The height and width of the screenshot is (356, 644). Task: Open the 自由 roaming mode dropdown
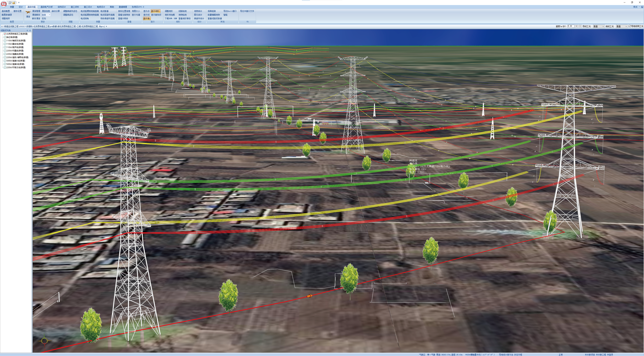[x=49, y=15]
